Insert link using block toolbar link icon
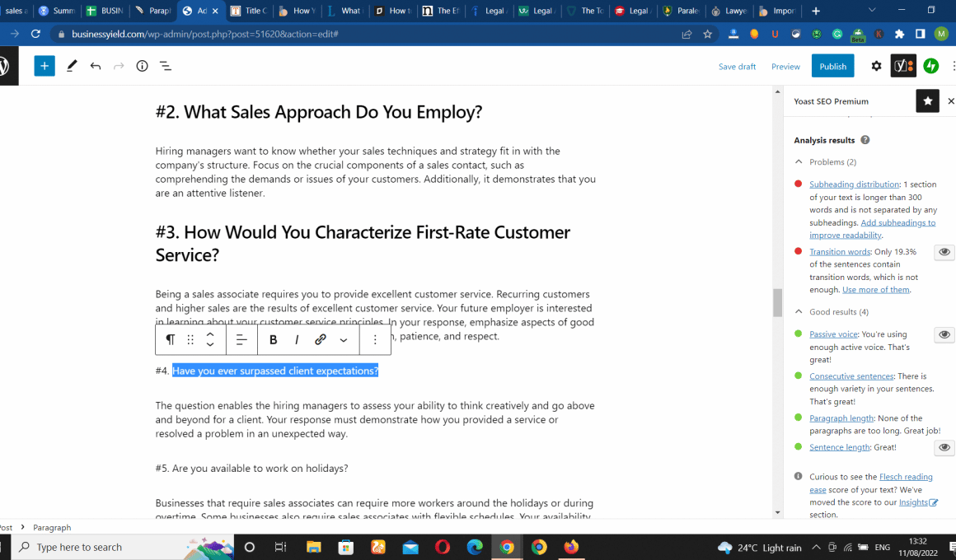 321,339
